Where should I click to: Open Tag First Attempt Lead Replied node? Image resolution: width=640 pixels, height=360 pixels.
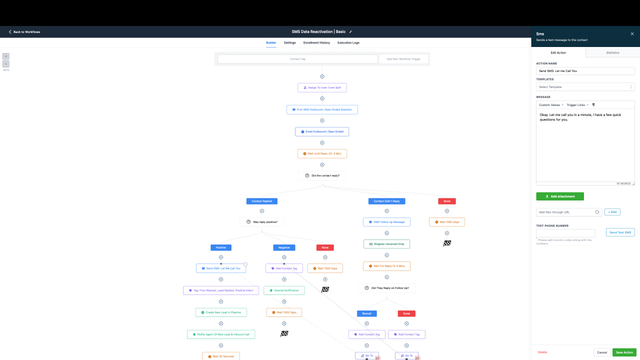coord(221,291)
